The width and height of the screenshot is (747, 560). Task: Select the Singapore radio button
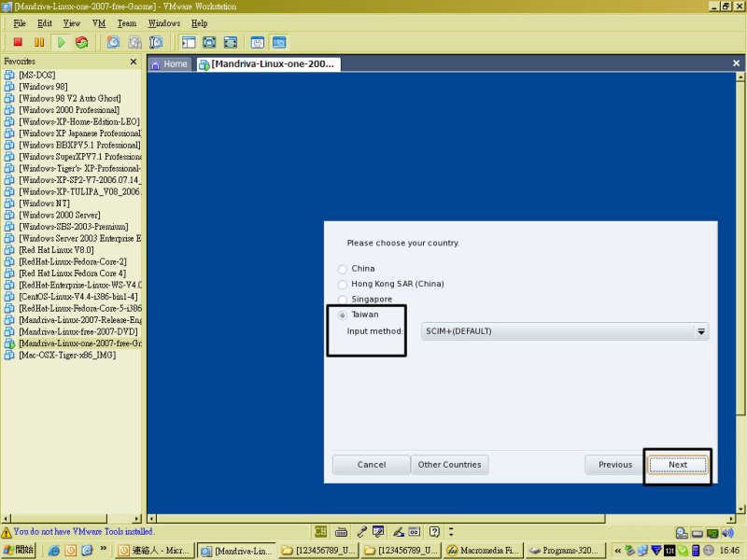click(x=342, y=300)
